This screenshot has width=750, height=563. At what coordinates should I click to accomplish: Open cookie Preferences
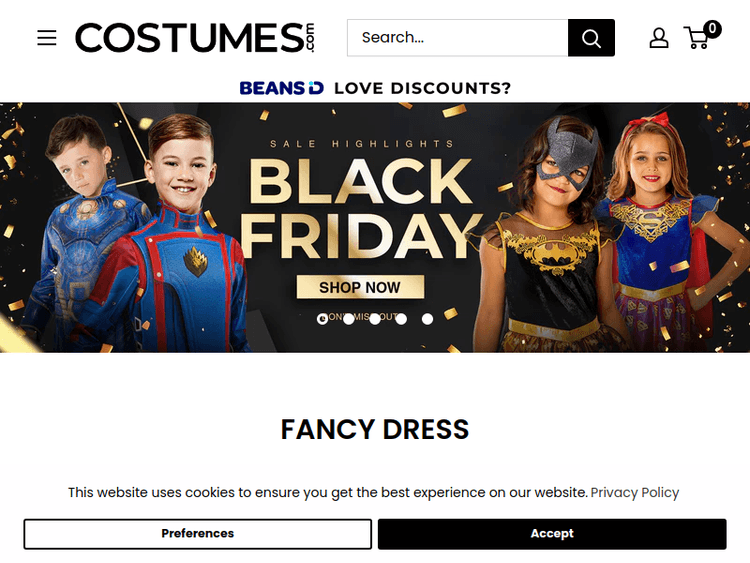pos(198,534)
